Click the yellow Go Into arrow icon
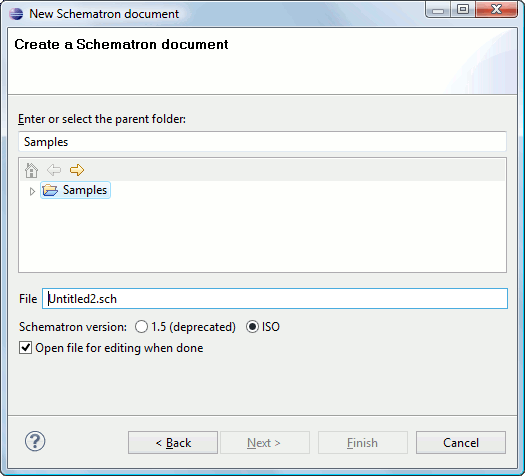Image resolution: width=525 pixels, height=476 pixels. pyautogui.click(x=77, y=170)
